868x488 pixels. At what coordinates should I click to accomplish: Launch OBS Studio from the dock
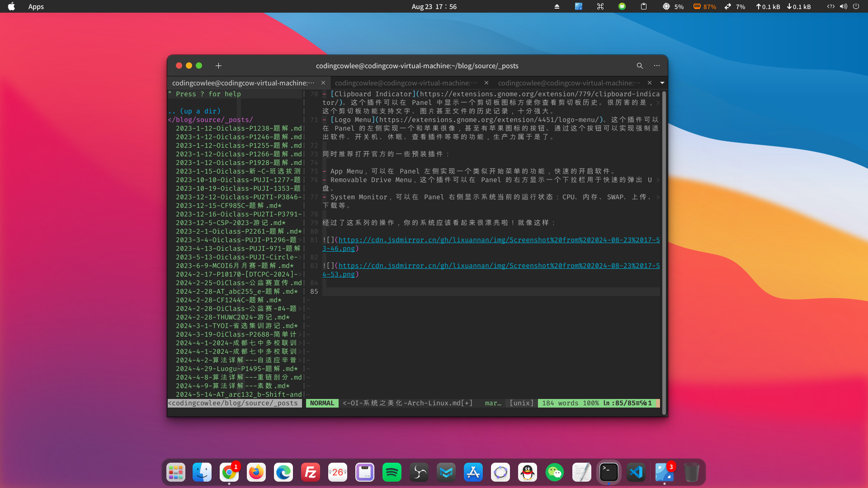(419, 472)
